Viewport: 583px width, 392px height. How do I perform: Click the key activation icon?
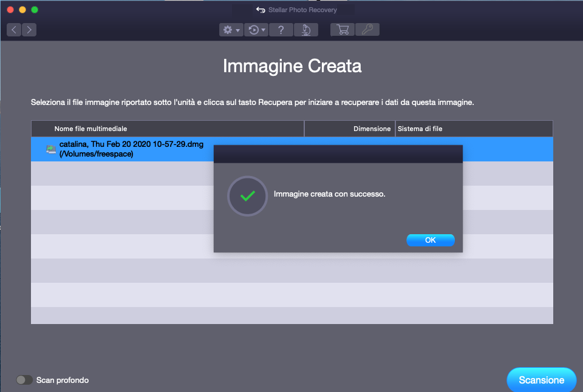tap(367, 30)
